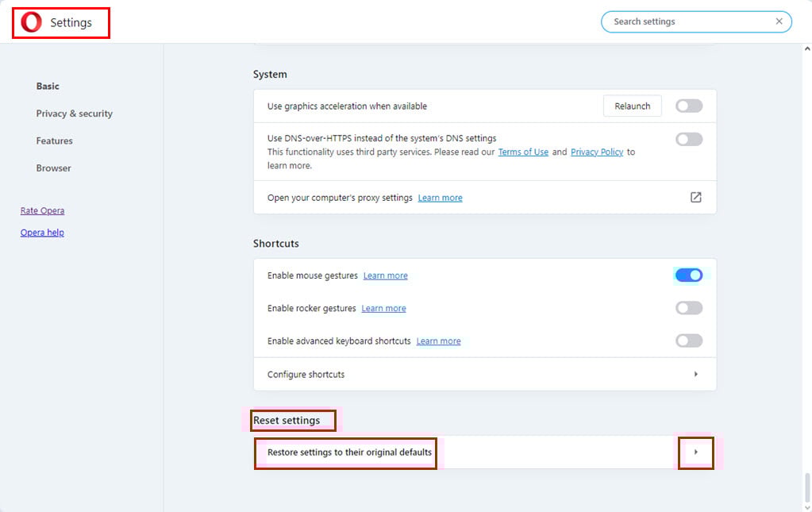Open Learn more for mouse gestures
The image size is (812, 512).
pyautogui.click(x=385, y=275)
